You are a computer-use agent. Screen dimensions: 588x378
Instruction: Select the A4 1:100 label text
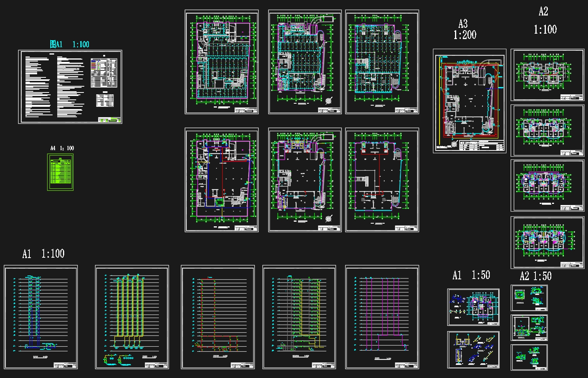(x=62, y=148)
